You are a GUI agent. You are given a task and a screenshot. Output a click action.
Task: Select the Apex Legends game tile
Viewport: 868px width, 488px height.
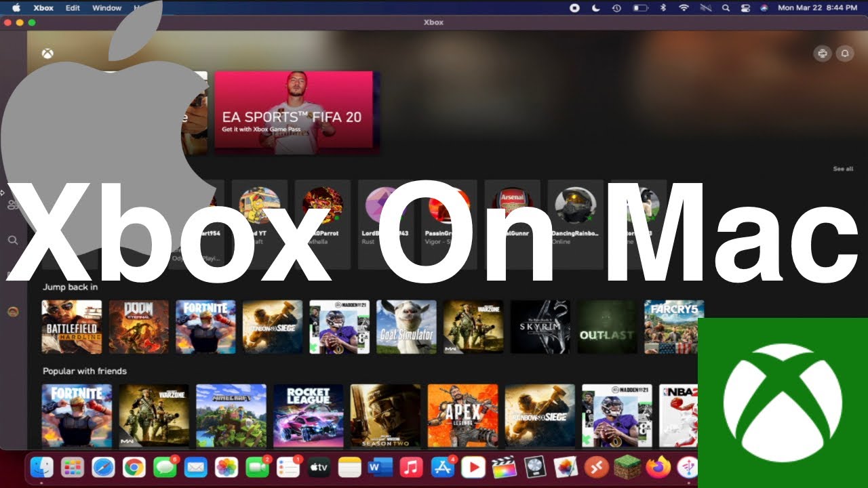point(463,415)
